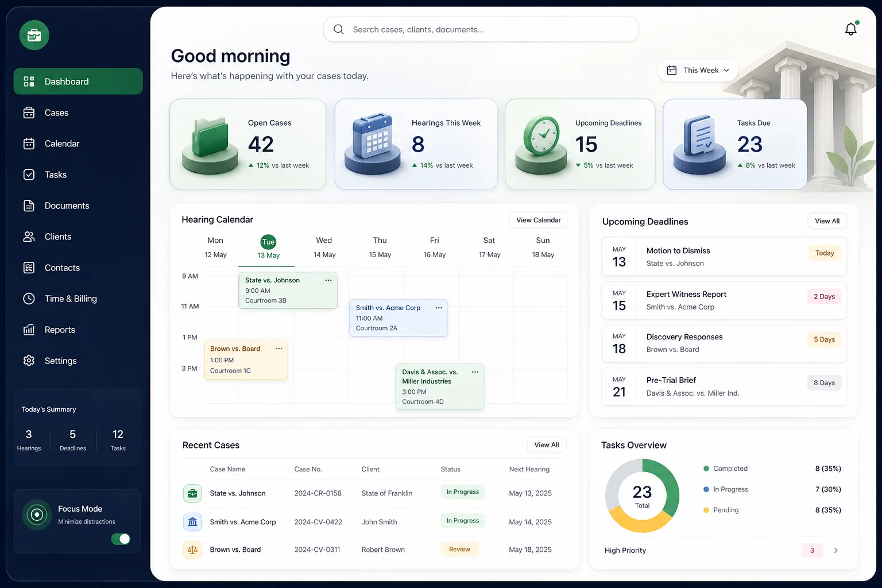Select Tue 13 May calendar column
Image resolution: width=882 pixels, height=588 pixels.
268,247
